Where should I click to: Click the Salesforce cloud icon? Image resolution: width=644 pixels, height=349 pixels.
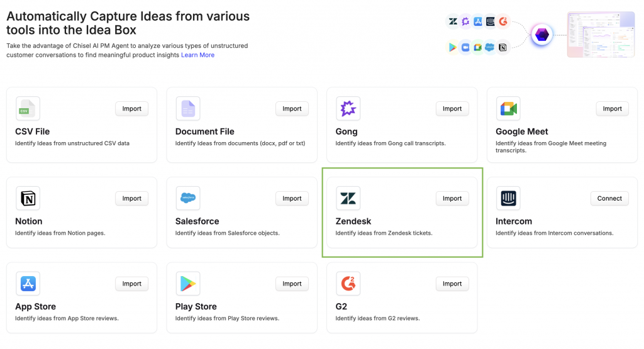pyautogui.click(x=188, y=199)
